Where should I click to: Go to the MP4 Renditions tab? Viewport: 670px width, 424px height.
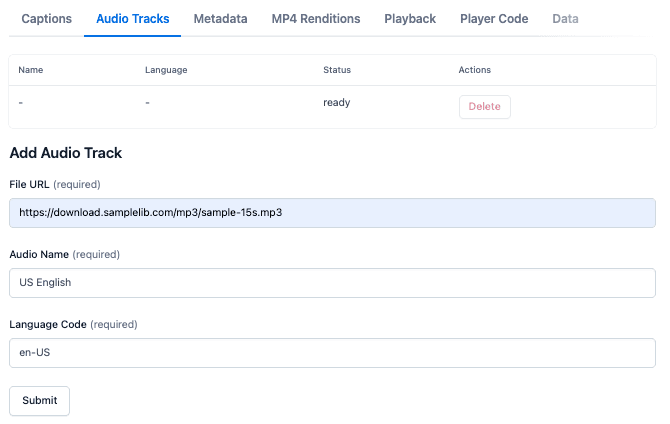(315, 19)
